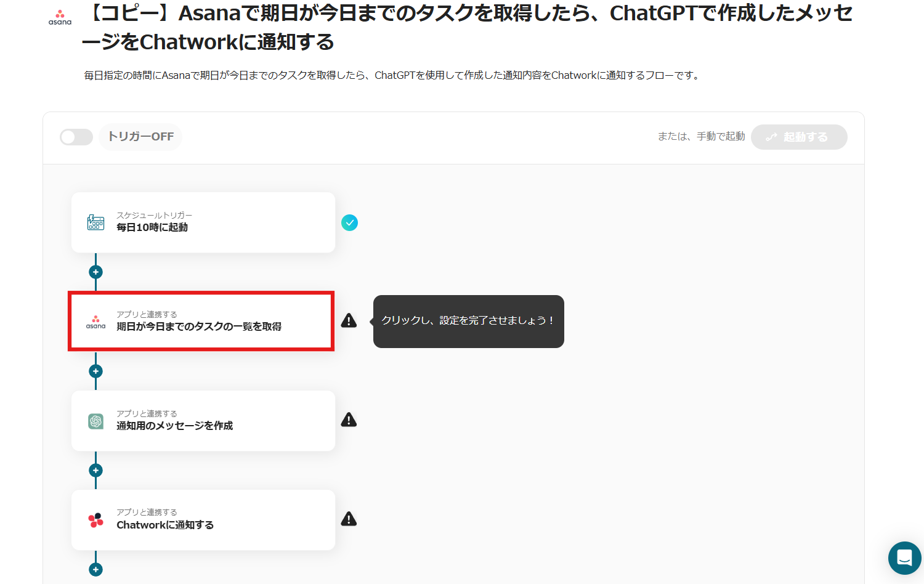
Task: Click the warning icon beside the ChatGPT step
Action: pos(349,420)
